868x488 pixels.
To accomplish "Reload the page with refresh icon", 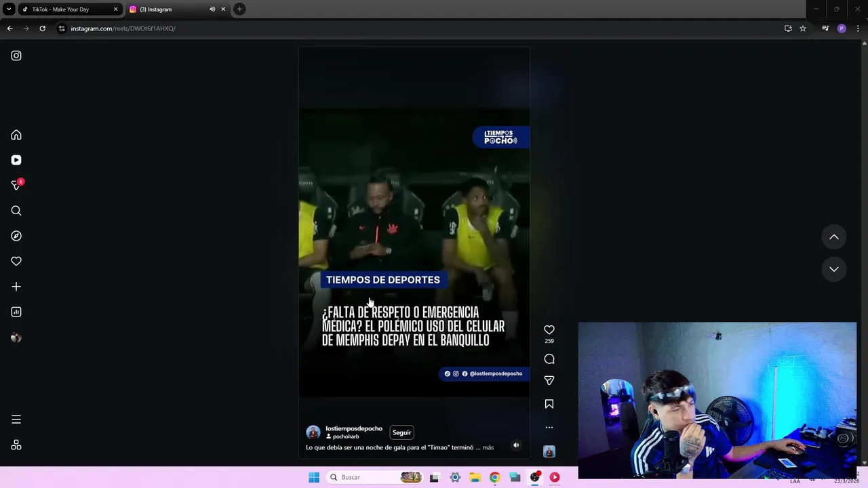I will 42,28.
